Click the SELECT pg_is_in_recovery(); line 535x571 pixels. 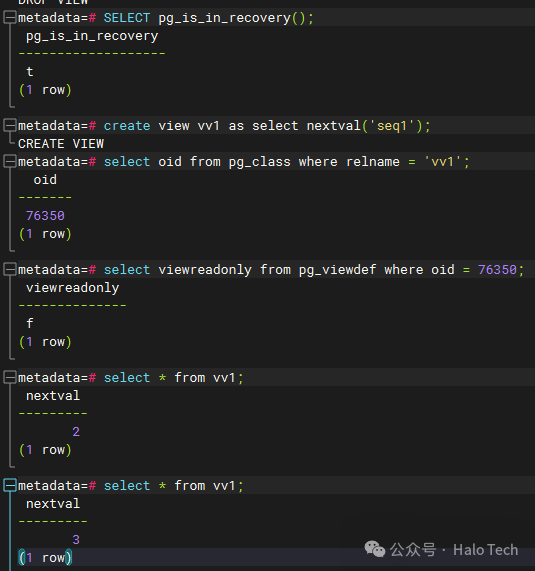point(208,18)
